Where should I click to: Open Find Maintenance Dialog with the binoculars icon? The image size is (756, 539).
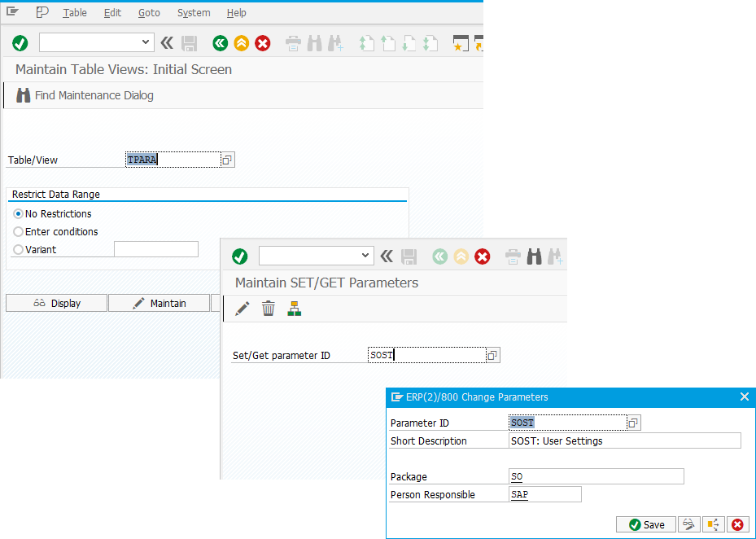[24, 95]
